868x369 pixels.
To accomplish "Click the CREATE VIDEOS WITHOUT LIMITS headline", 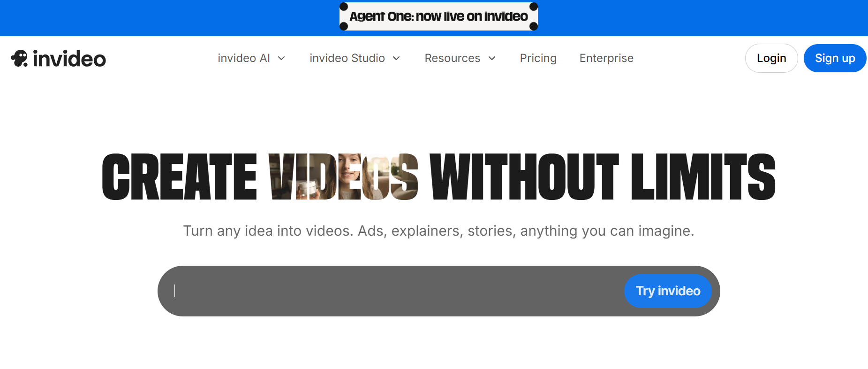I will pyautogui.click(x=438, y=177).
